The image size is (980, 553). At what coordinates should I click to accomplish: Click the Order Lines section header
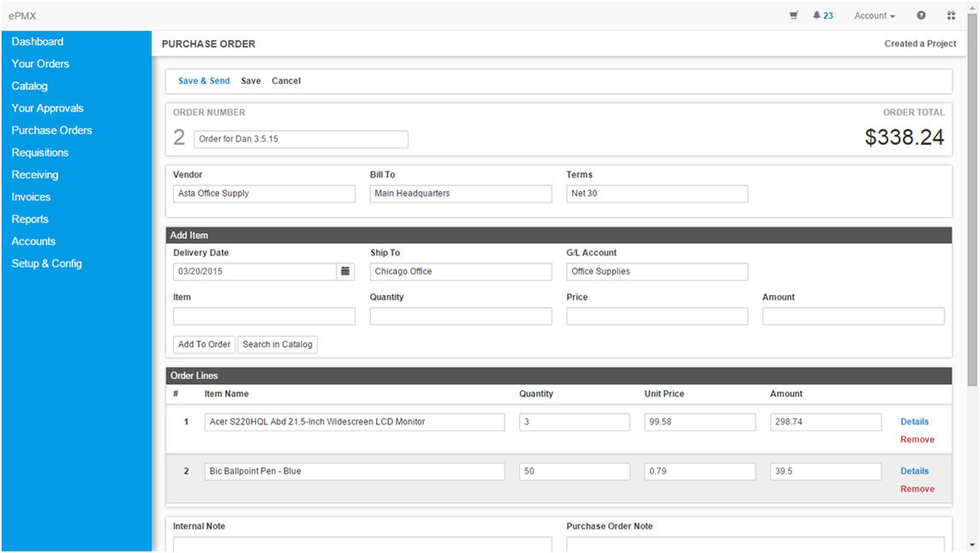559,376
